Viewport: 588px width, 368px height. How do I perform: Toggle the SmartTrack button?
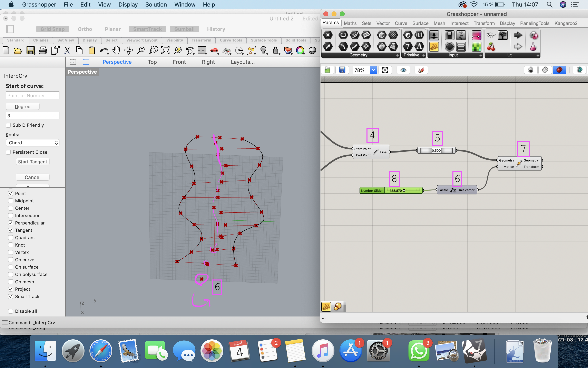pos(147,29)
